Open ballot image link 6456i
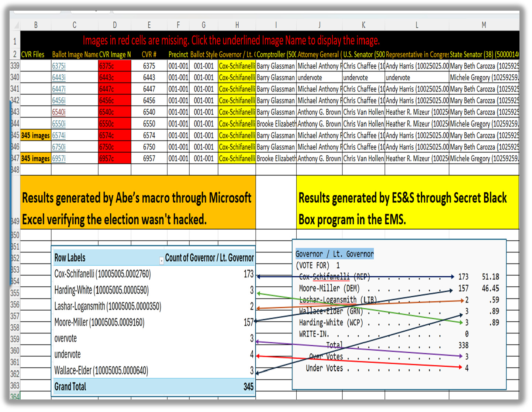The width and height of the screenshot is (532, 412). (59, 100)
